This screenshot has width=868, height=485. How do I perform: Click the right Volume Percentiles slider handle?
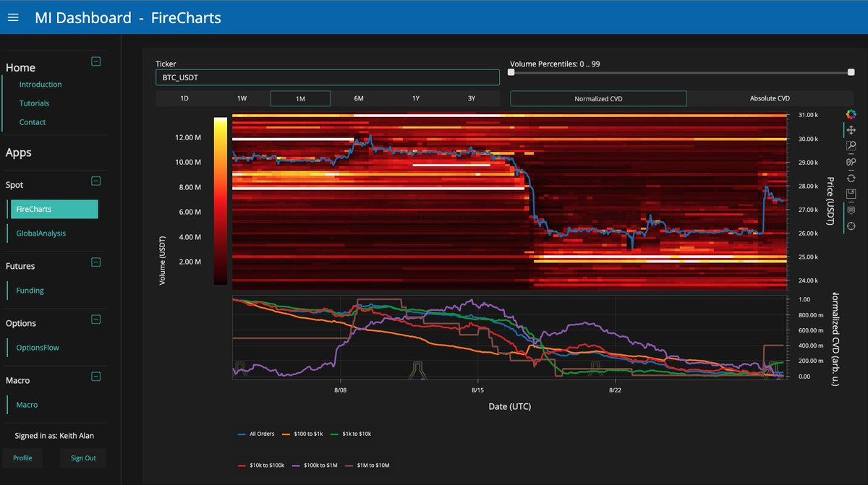(x=851, y=72)
